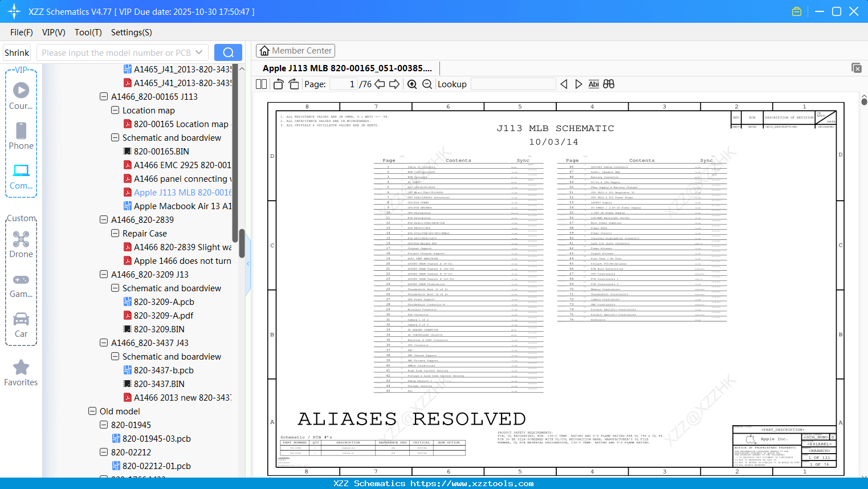
Task: Open the Tool(T) menu
Action: 88,32
